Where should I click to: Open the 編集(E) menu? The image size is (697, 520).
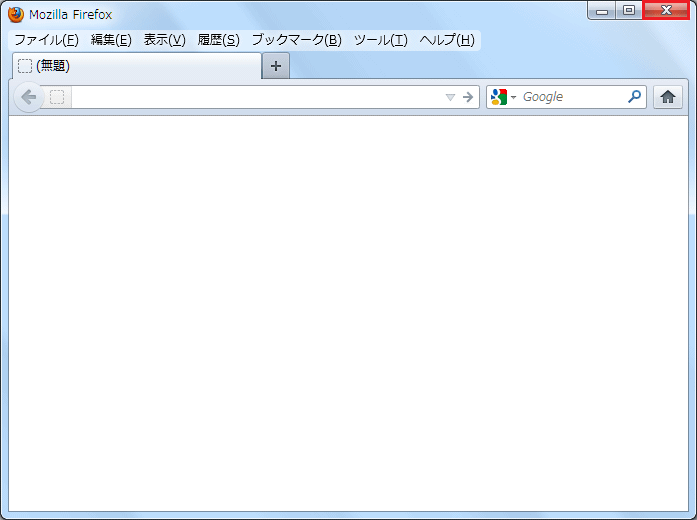coord(111,40)
